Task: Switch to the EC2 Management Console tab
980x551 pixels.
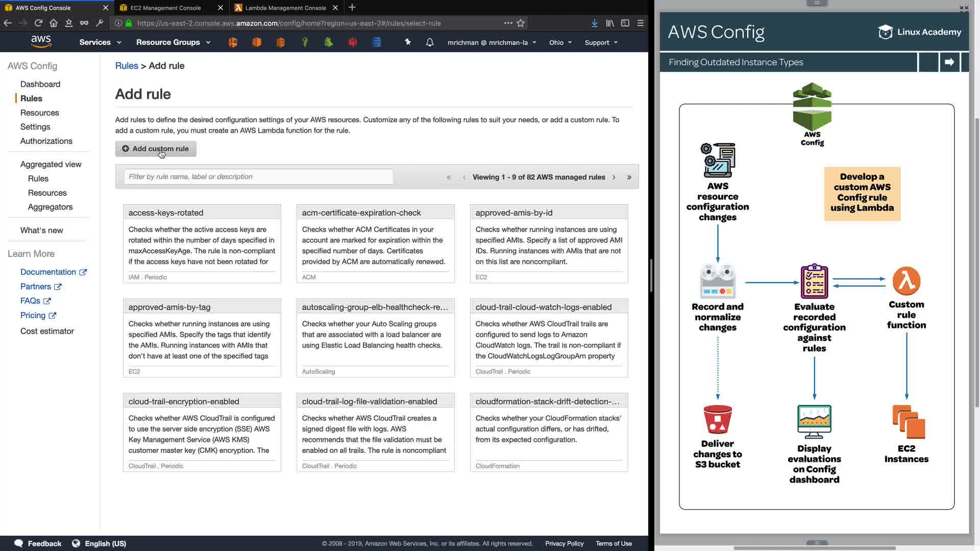Action: pyautogui.click(x=166, y=8)
